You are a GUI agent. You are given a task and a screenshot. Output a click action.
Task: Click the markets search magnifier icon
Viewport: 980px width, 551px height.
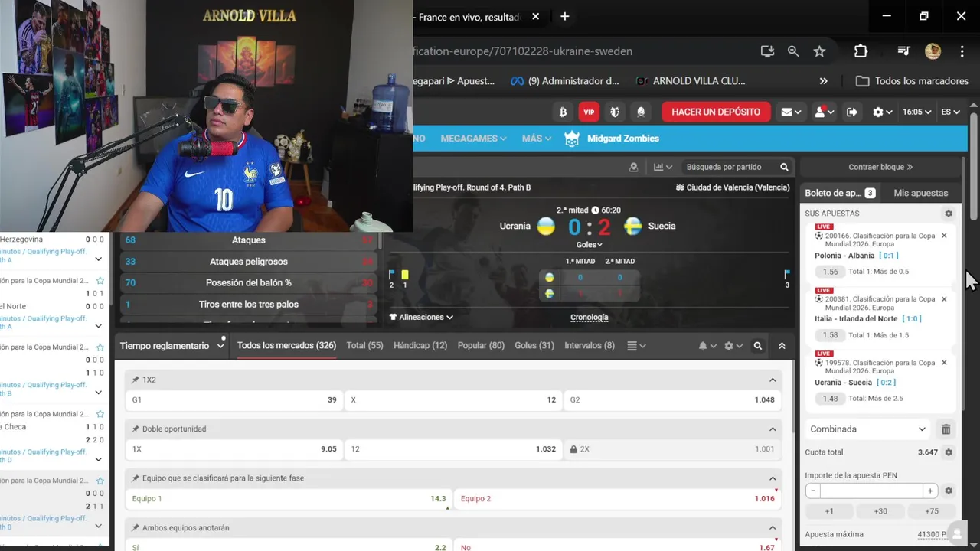pos(758,346)
